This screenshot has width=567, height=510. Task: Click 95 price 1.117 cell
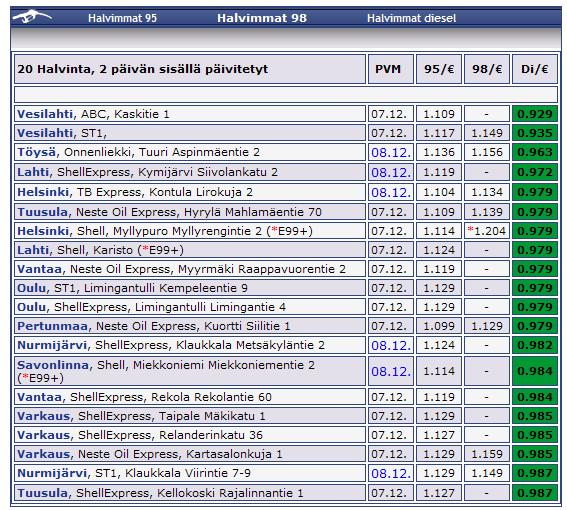click(439, 133)
